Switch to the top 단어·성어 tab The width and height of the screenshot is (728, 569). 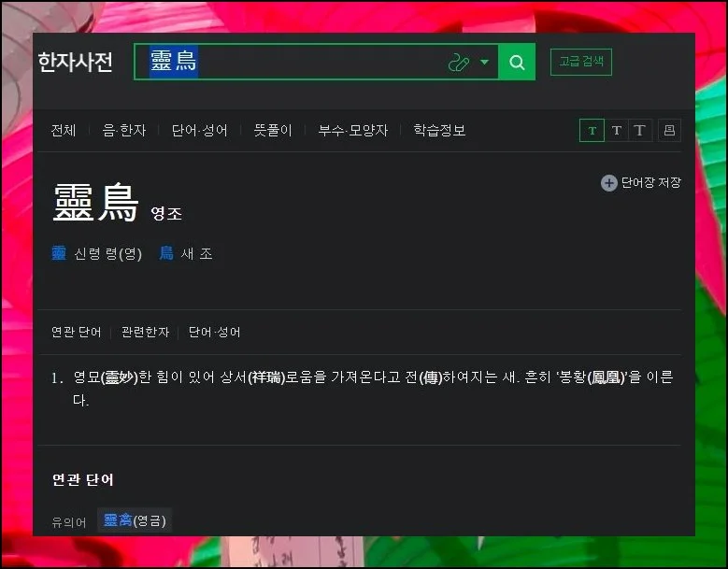[200, 131]
